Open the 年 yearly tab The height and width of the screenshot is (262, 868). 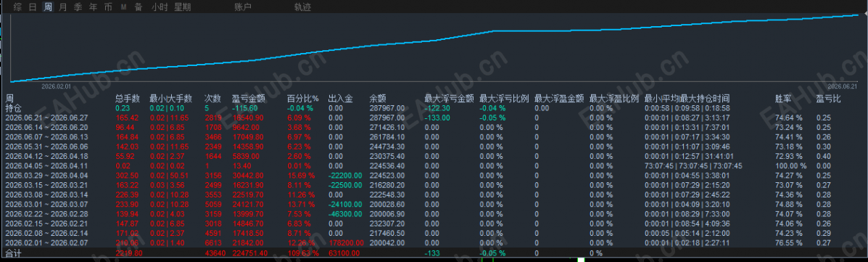coord(93,7)
